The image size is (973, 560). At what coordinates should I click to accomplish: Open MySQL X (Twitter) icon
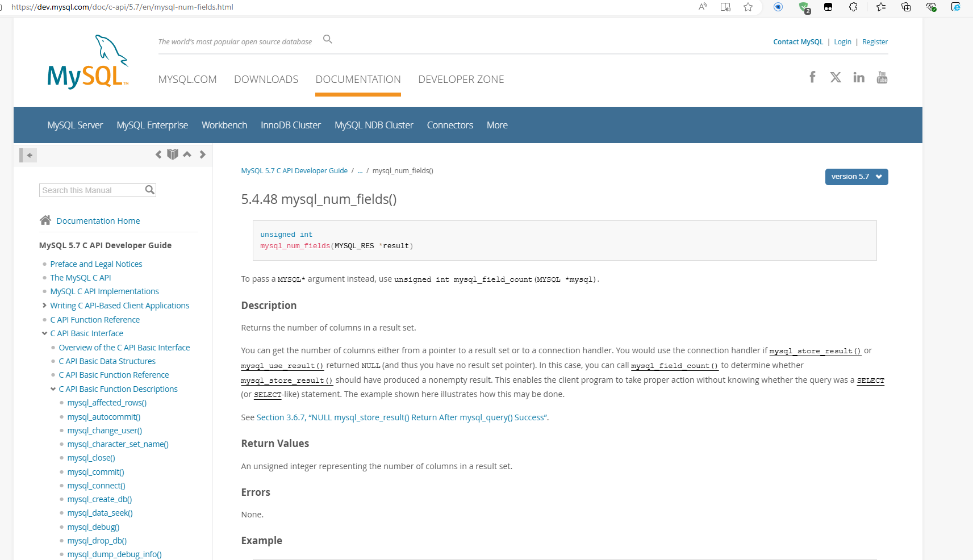coord(836,77)
